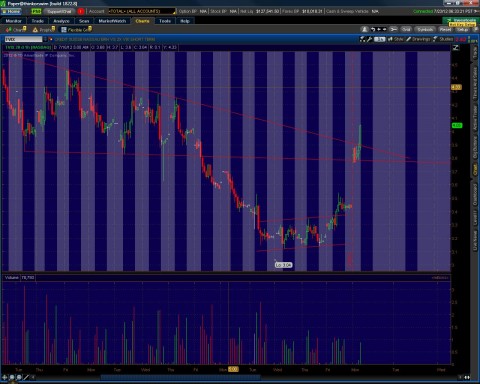Click the crosshair pan tool icon at bottom-left
Image resolution: width=480 pixels, height=384 pixels.
point(5,377)
